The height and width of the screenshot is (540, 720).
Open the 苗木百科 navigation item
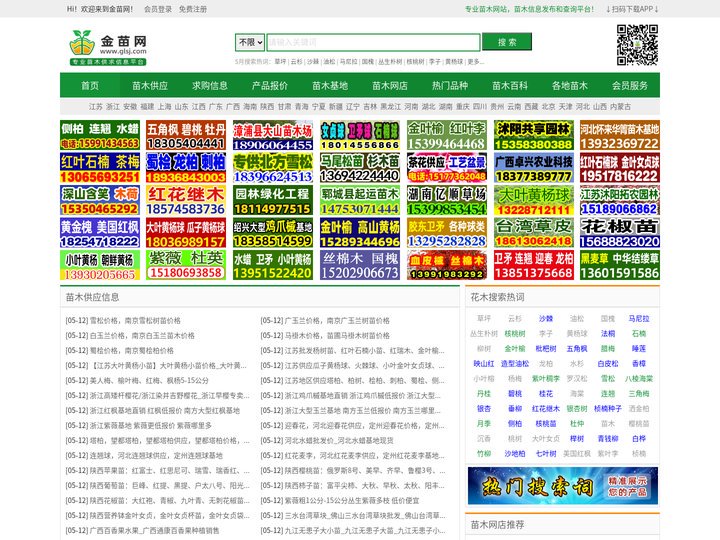pyautogui.click(x=510, y=85)
